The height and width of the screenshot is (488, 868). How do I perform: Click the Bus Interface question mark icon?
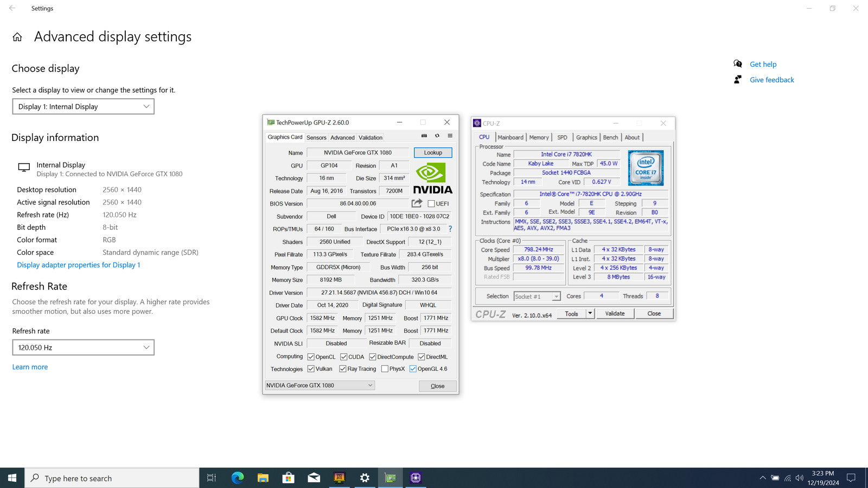point(450,229)
